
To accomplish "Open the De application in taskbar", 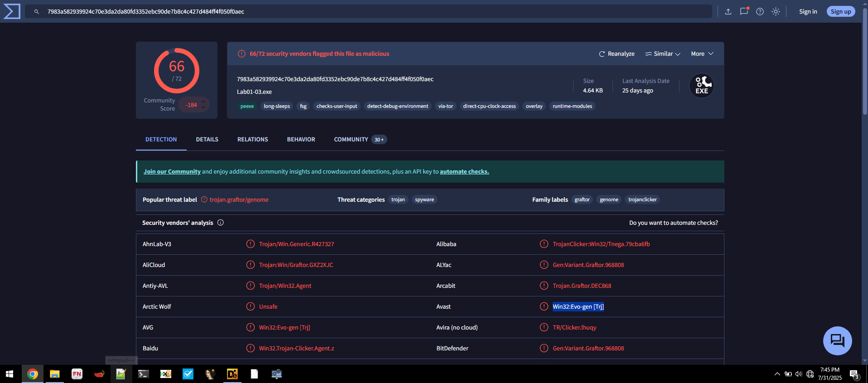I will (232, 374).
